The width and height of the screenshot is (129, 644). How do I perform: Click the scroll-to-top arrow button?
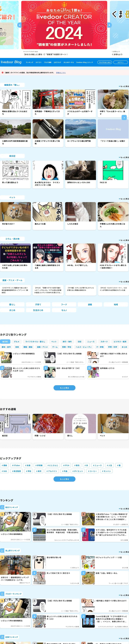pyautogui.click(x=124, y=118)
